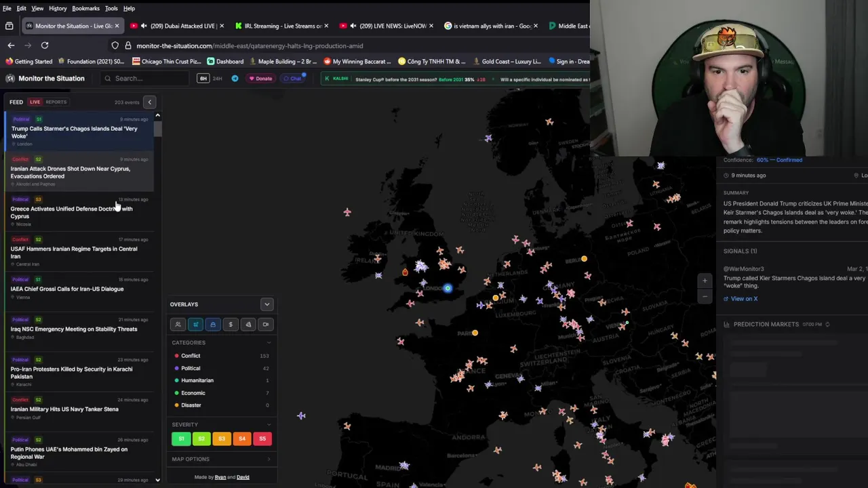Zoom in the map with plus button

[705, 281]
